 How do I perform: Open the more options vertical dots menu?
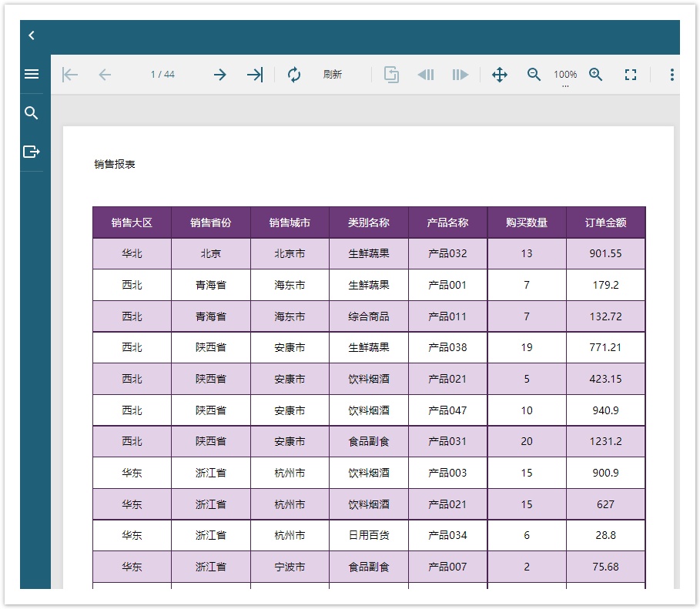(672, 75)
